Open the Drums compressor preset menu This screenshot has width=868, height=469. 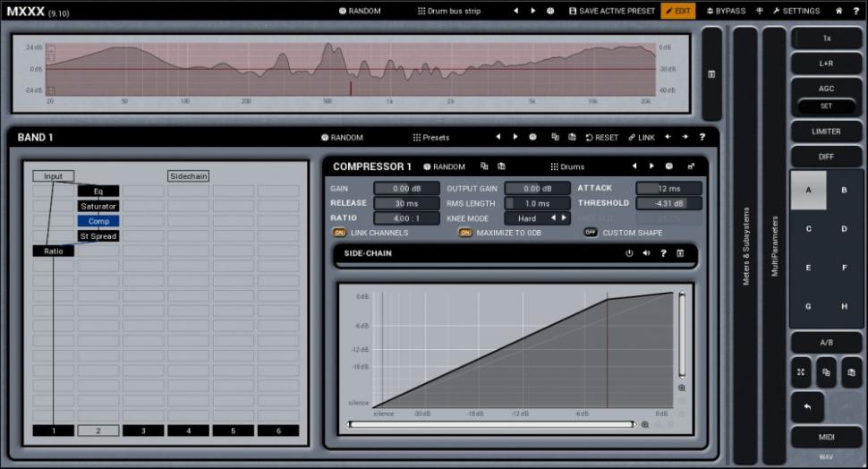tap(566, 166)
